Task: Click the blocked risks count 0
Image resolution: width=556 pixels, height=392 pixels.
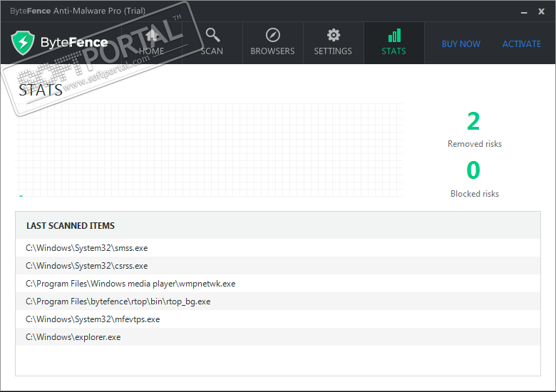Action: 473,170
